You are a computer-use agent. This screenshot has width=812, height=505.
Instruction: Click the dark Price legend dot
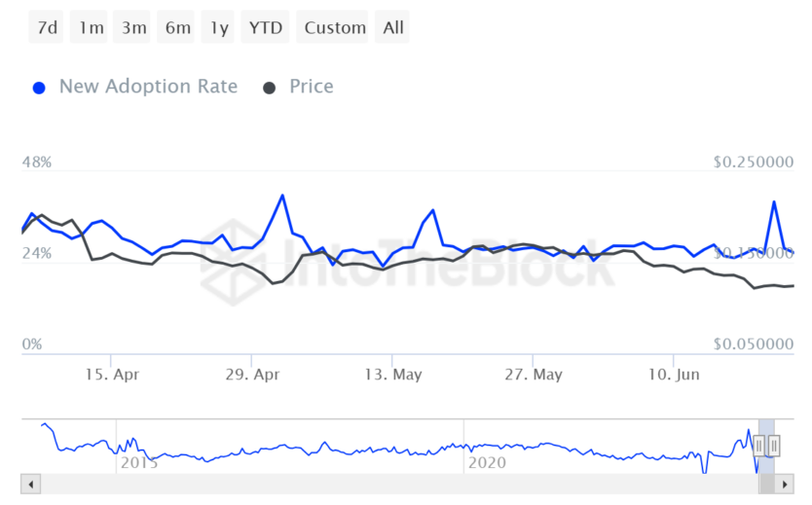(x=269, y=88)
